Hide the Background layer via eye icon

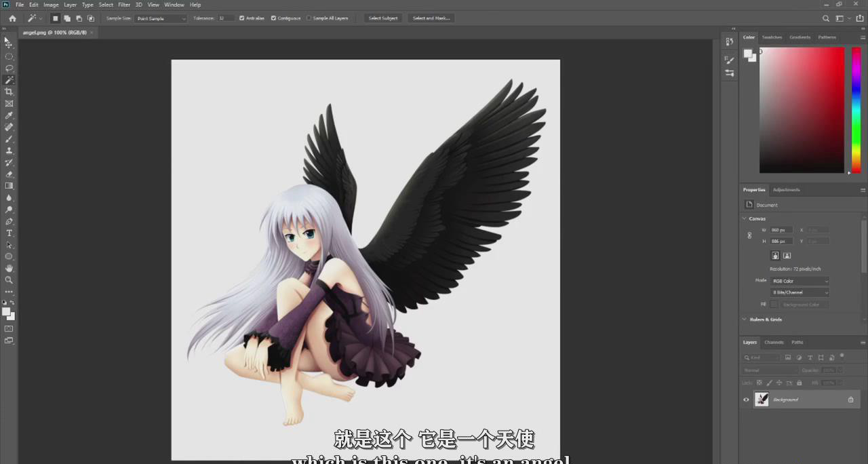(x=746, y=400)
